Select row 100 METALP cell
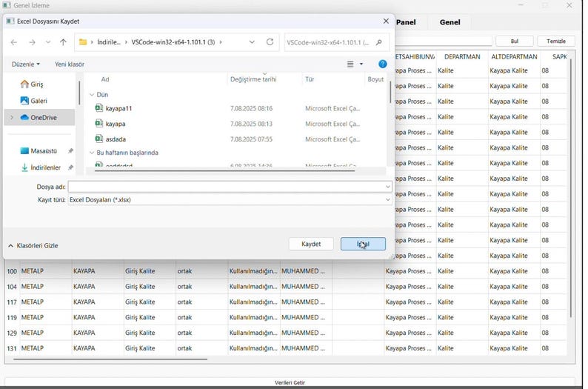This screenshot has width=588, height=389. [x=45, y=271]
